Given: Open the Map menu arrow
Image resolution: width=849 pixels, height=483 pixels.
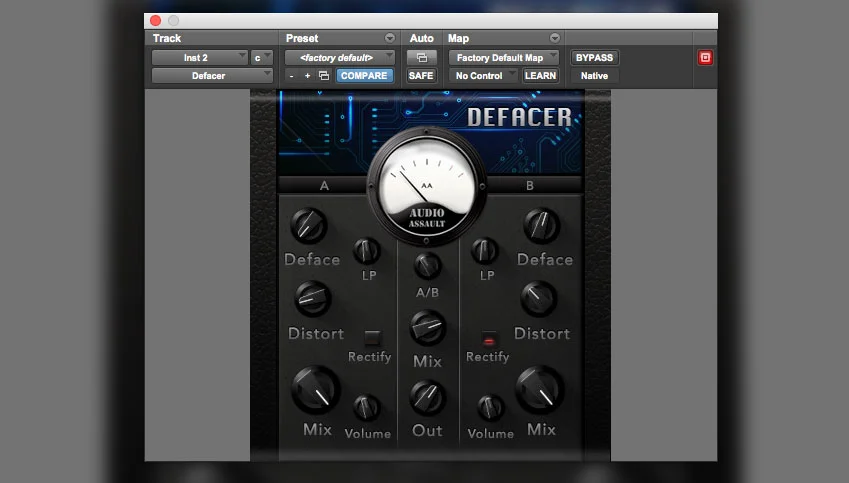Looking at the screenshot, I should pyautogui.click(x=554, y=38).
